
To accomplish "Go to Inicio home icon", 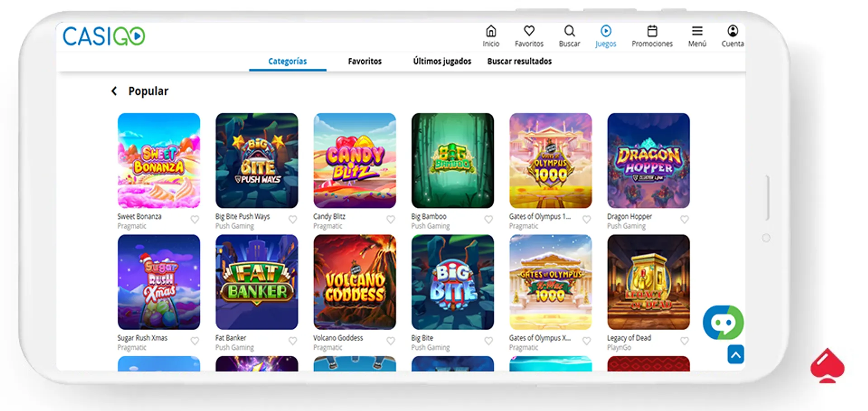I will (491, 32).
